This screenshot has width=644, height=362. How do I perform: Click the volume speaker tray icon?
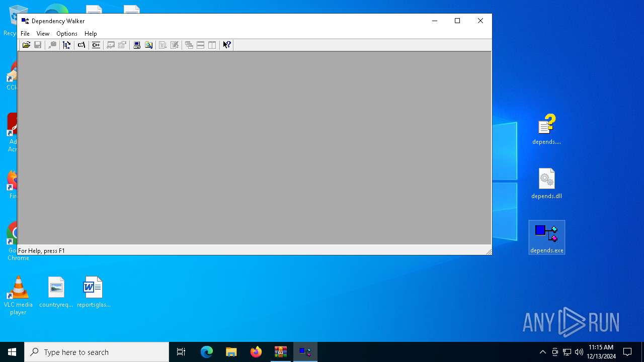579,352
